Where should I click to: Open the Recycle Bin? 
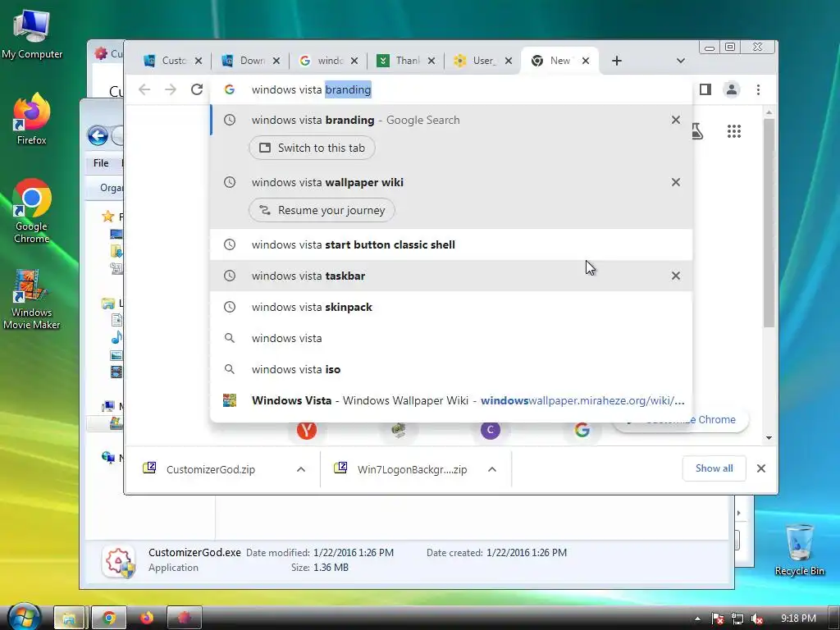point(799,550)
